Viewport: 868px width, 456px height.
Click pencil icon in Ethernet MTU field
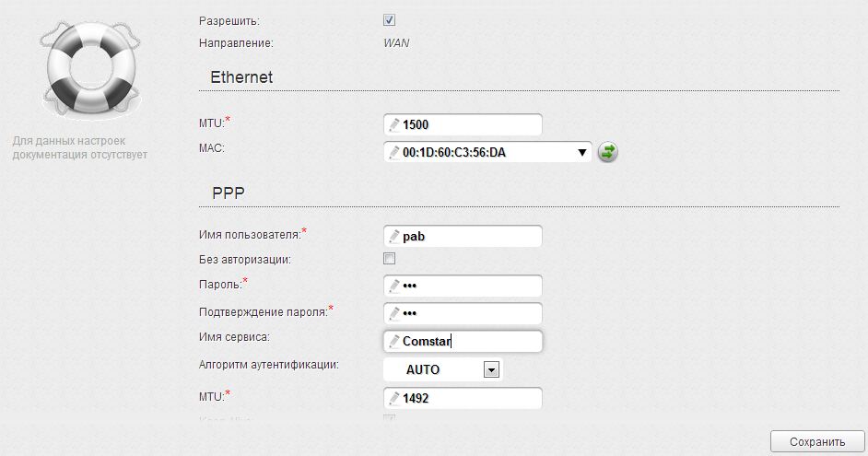(x=394, y=124)
